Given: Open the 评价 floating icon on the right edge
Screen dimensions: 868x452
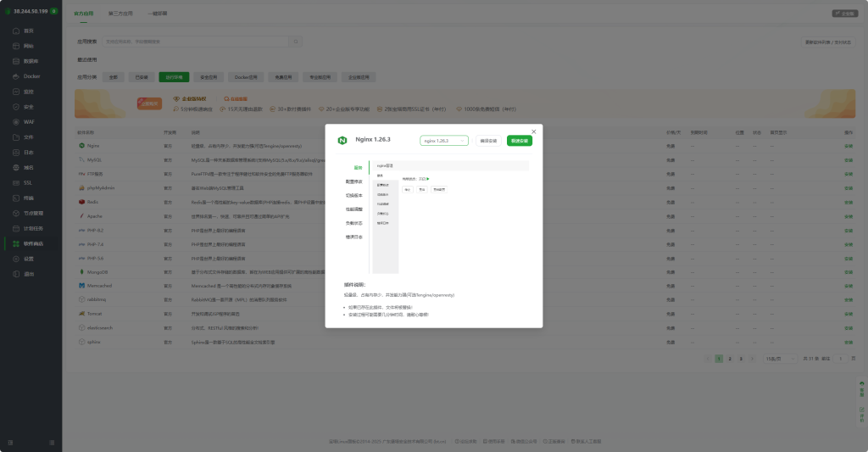Looking at the screenshot, I should 861,415.
